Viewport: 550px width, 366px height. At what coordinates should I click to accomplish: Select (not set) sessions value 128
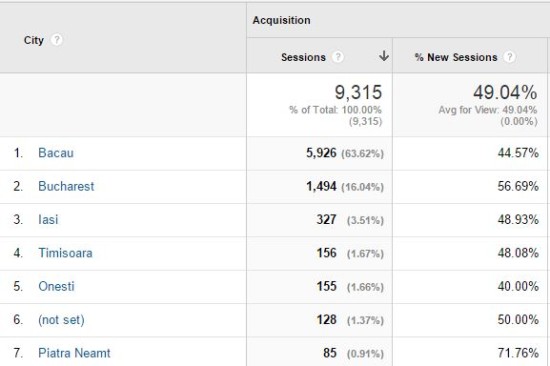pos(326,320)
